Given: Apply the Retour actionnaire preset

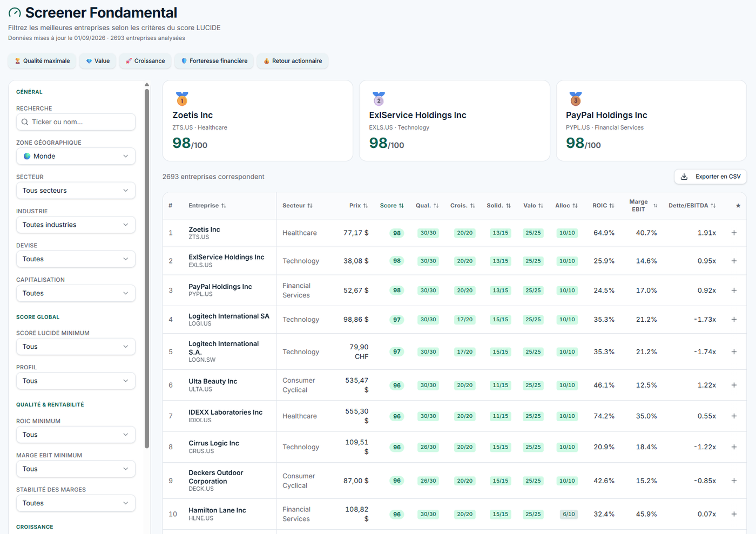Looking at the screenshot, I should tap(293, 61).
